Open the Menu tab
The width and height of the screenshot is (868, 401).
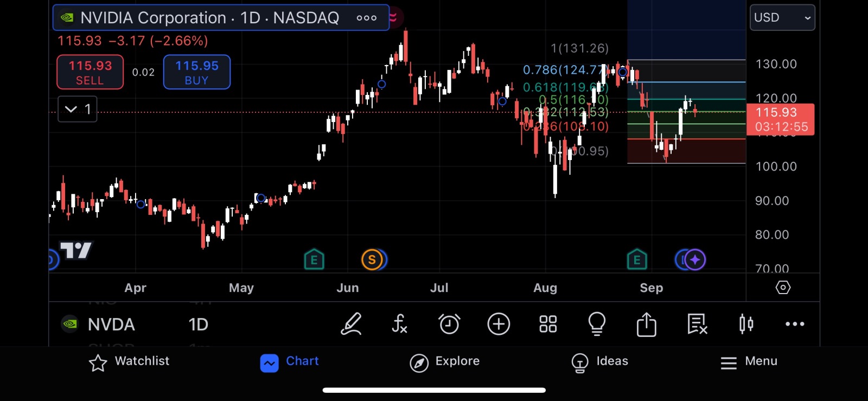tap(749, 362)
